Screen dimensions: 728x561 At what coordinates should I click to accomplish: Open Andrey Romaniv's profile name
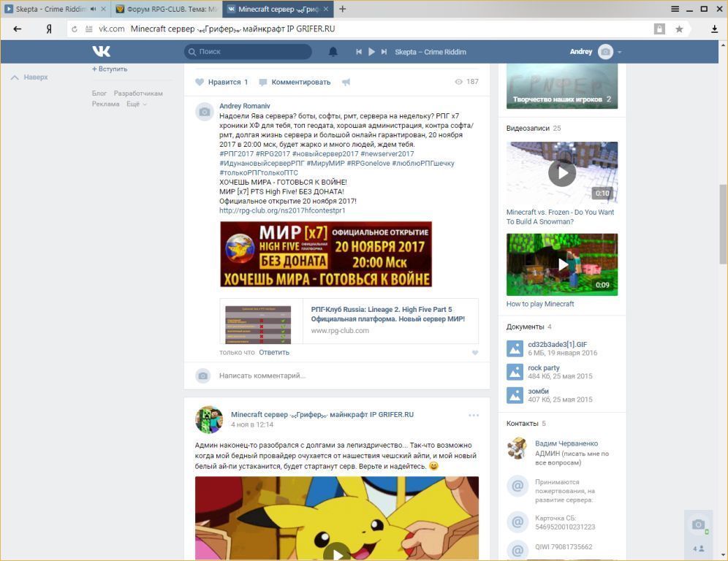[x=245, y=106]
